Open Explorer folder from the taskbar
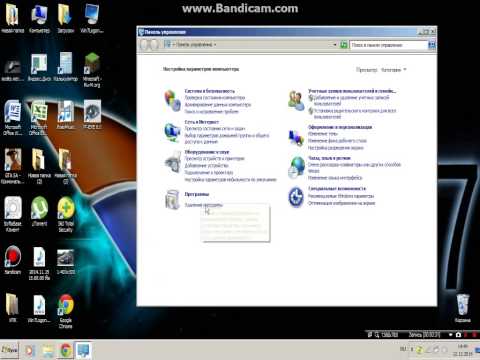 click(48, 350)
